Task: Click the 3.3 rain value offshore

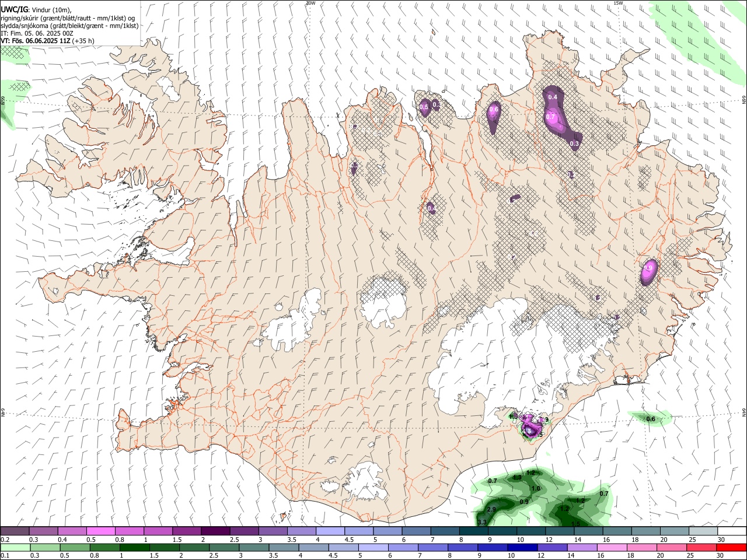Action: pyautogui.click(x=482, y=521)
